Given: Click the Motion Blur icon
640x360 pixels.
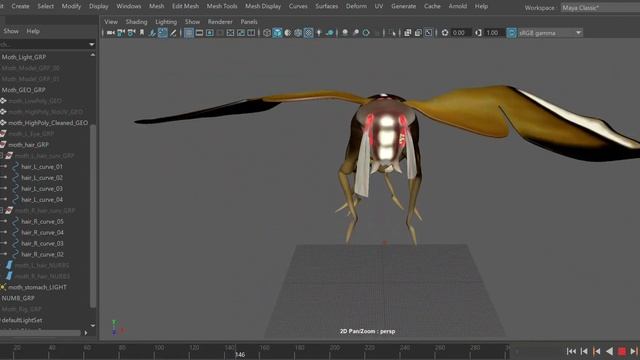Looking at the screenshot, I should tap(356, 33).
